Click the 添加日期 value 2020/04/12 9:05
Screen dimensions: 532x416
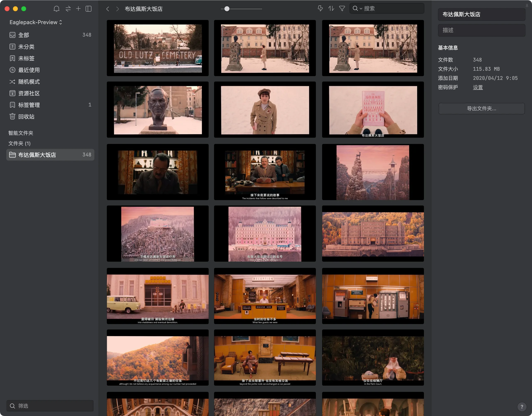[x=495, y=78]
